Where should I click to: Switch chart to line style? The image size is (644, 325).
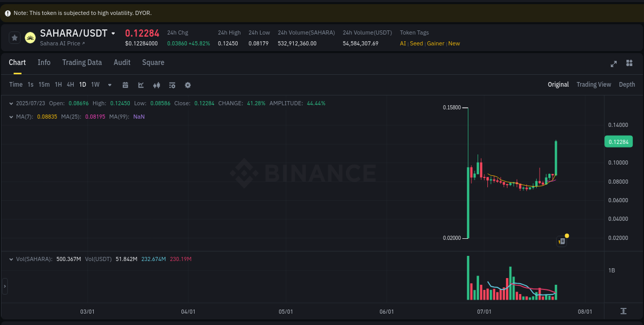pos(141,85)
